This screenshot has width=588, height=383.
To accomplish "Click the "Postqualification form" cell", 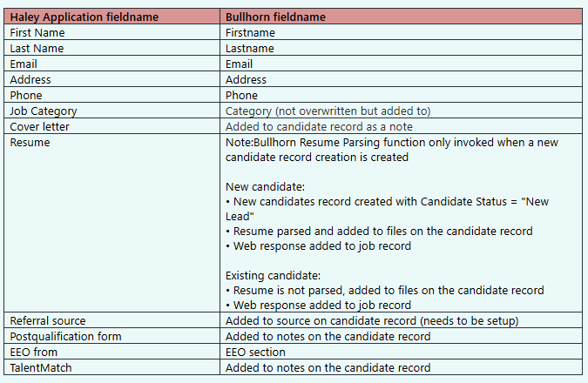I will [x=65, y=336].
